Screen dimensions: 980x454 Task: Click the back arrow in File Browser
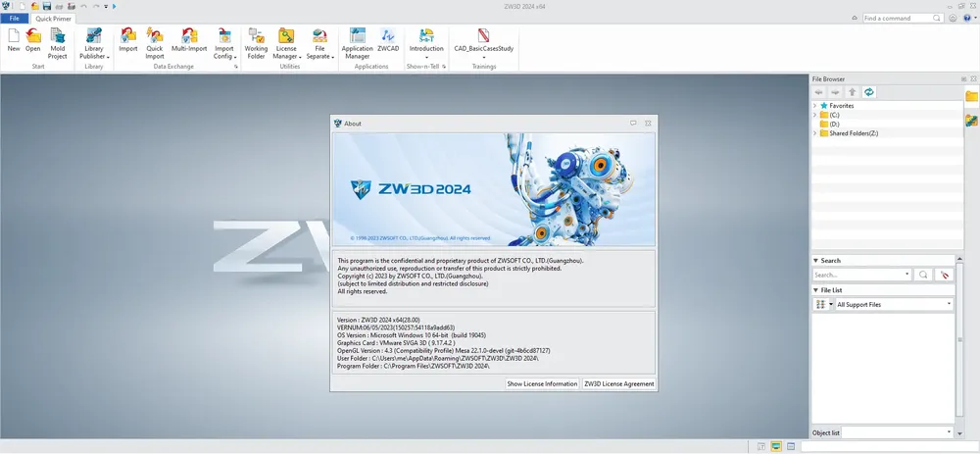click(x=819, y=92)
